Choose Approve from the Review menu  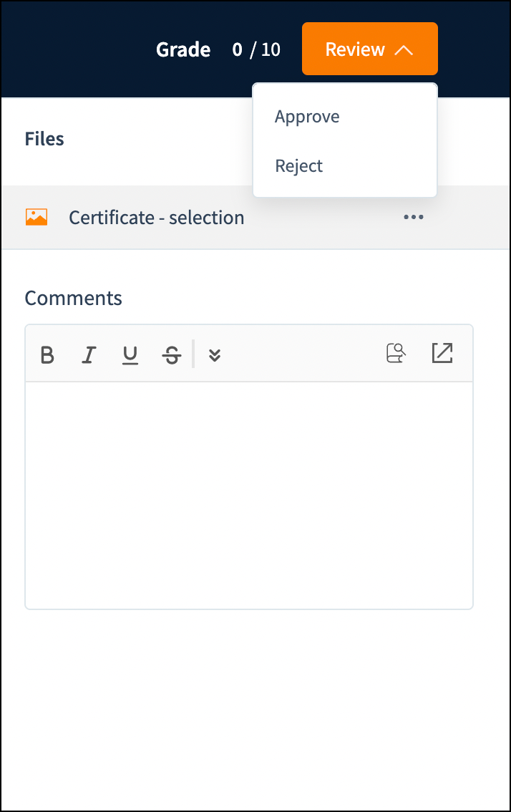click(x=308, y=117)
